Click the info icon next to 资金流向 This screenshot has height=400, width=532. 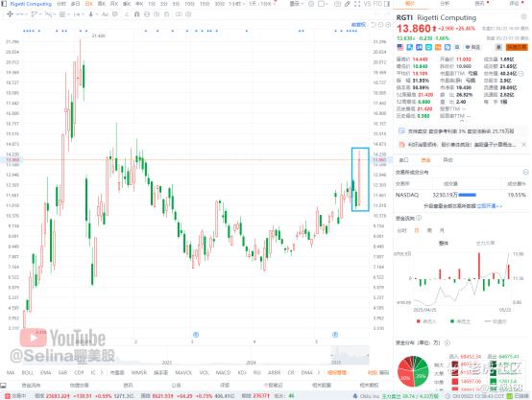pos(419,218)
